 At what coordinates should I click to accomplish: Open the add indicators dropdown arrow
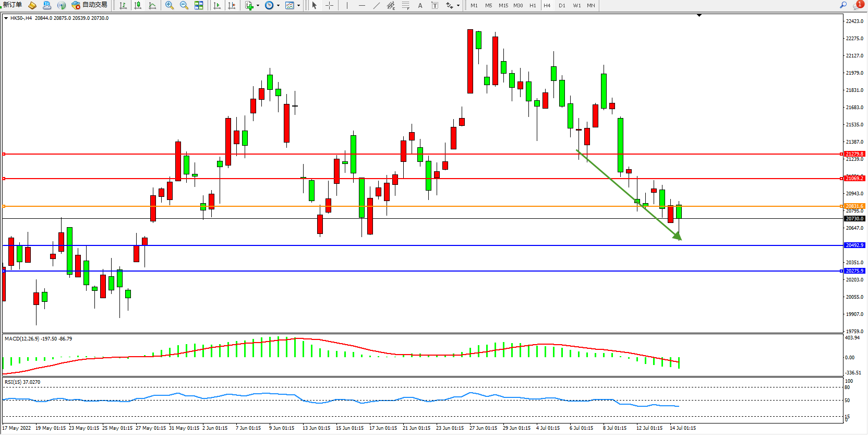pyautogui.click(x=258, y=6)
